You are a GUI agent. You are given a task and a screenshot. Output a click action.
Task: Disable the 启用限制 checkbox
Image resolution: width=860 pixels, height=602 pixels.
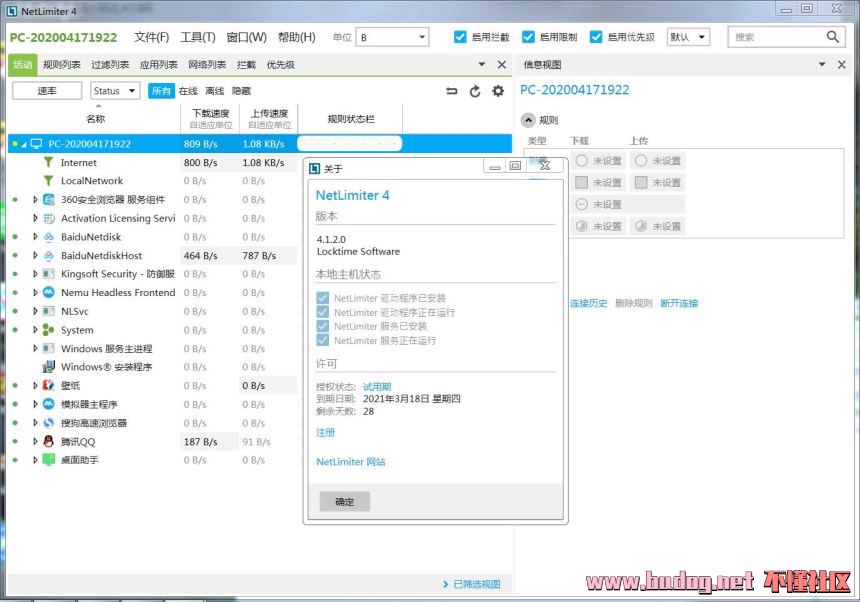(x=528, y=37)
